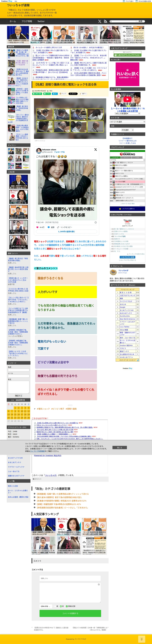
Task: Click the メール input in message form
Action: (19, 376)
